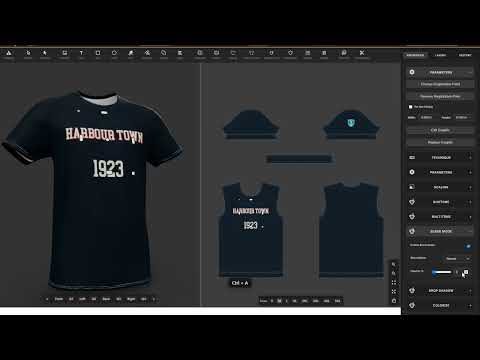
Task: Click the icon beside COLORIZE header
Action: (412, 305)
